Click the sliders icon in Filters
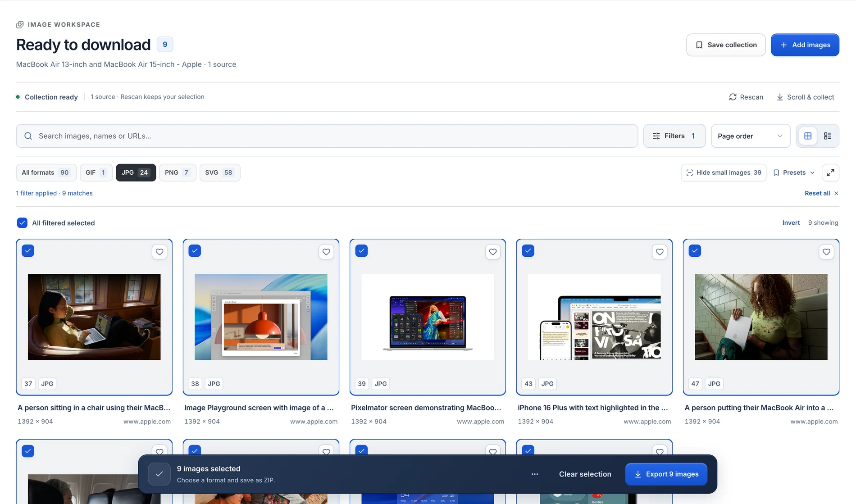 (656, 136)
